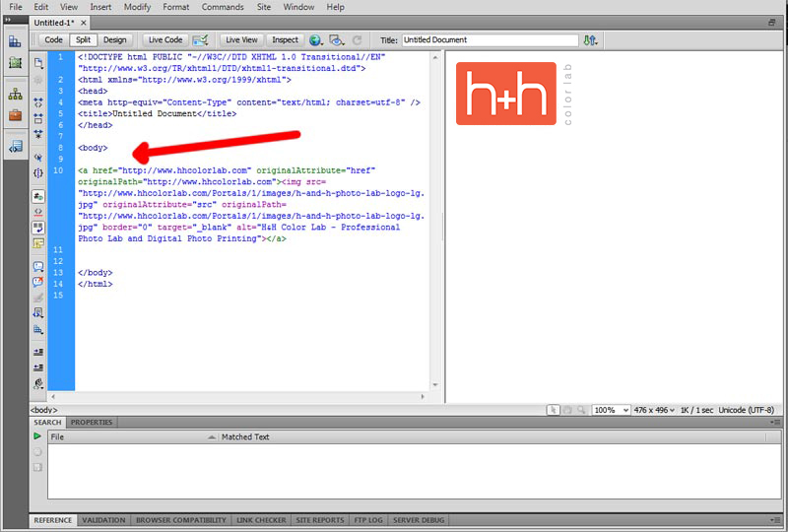Open the Move or Convert CSS menu
Screen dimensions: 788x532
tap(38, 329)
